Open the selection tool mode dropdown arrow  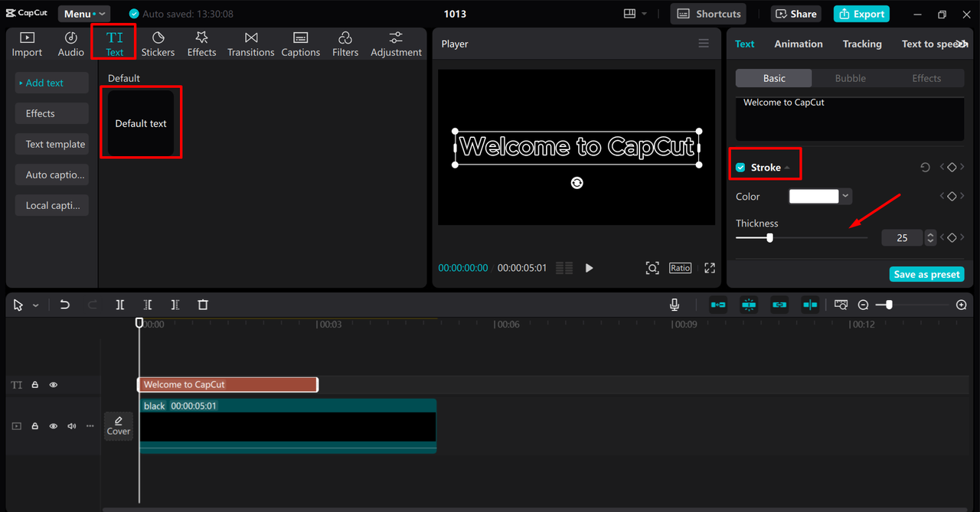tap(35, 305)
